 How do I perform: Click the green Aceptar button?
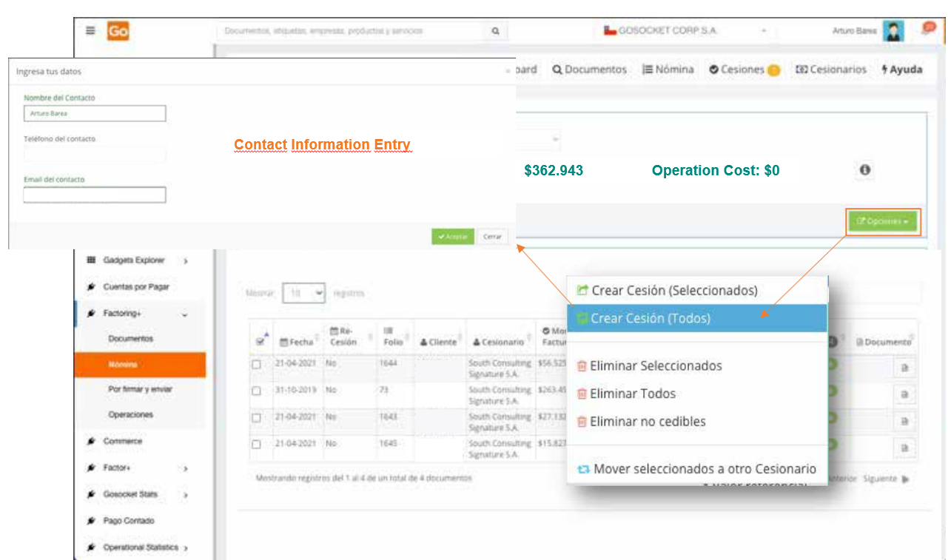(x=452, y=237)
